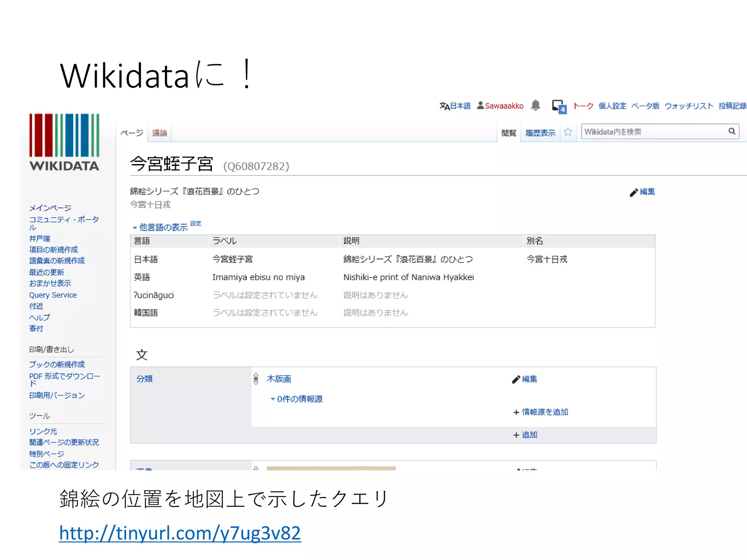Open 関連ページの更新状況
The image size is (747, 560).
[64, 442]
